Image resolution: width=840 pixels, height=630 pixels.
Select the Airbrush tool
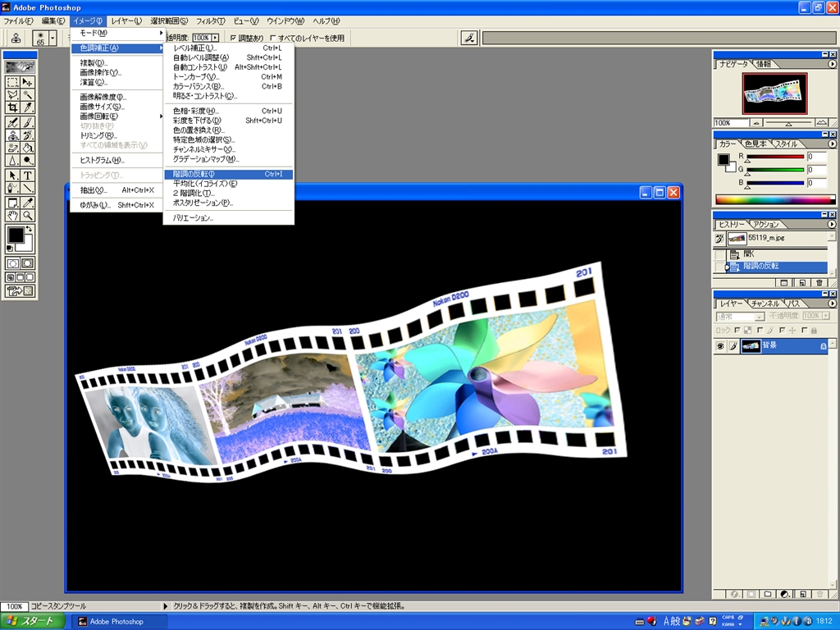(x=12, y=122)
